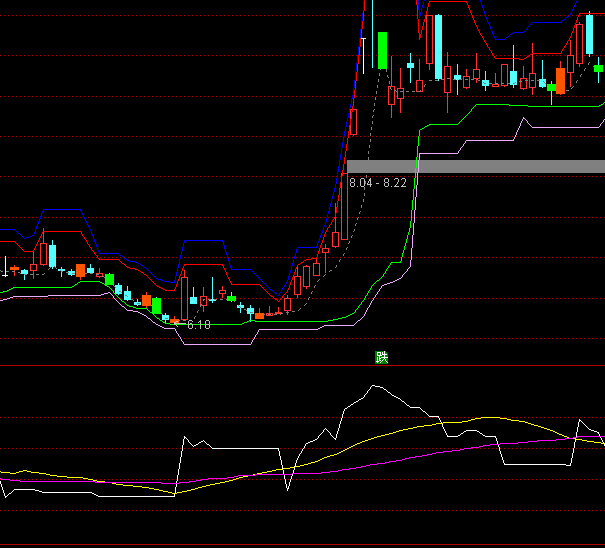The height and width of the screenshot is (548, 605).
Task: Click the solid red line at the bottom of the indicator panel
Action: pyautogui.click(x=300, y=544)
